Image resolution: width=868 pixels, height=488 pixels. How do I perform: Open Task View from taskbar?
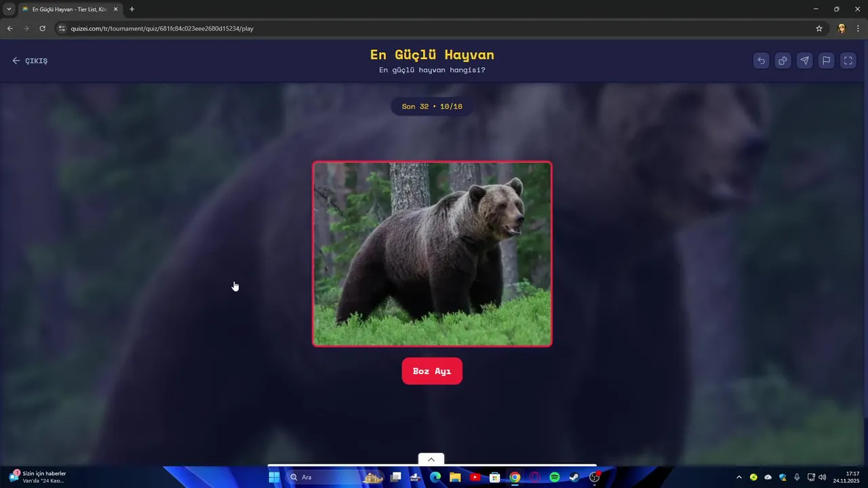[x=396, y=477]
